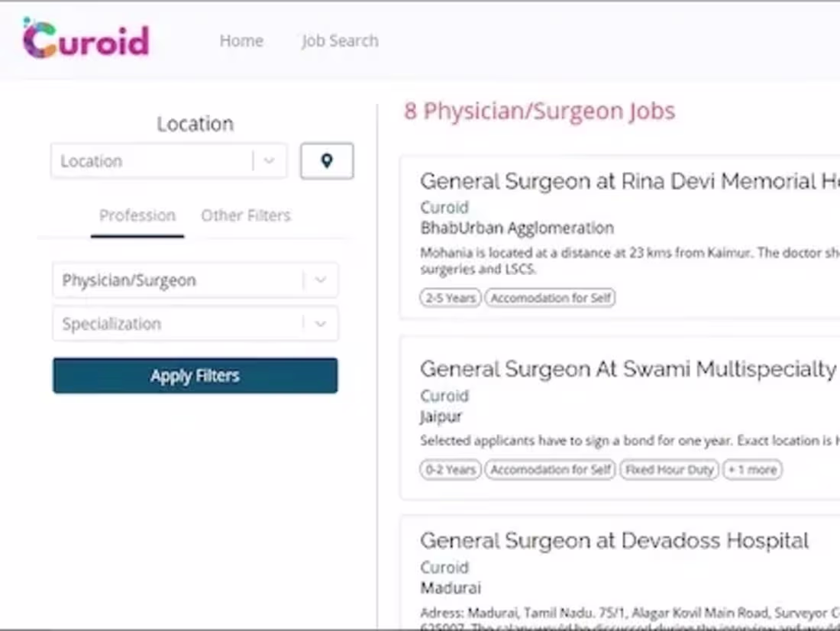Expand the Location dropdown arrow

click(x=269, y=161)
